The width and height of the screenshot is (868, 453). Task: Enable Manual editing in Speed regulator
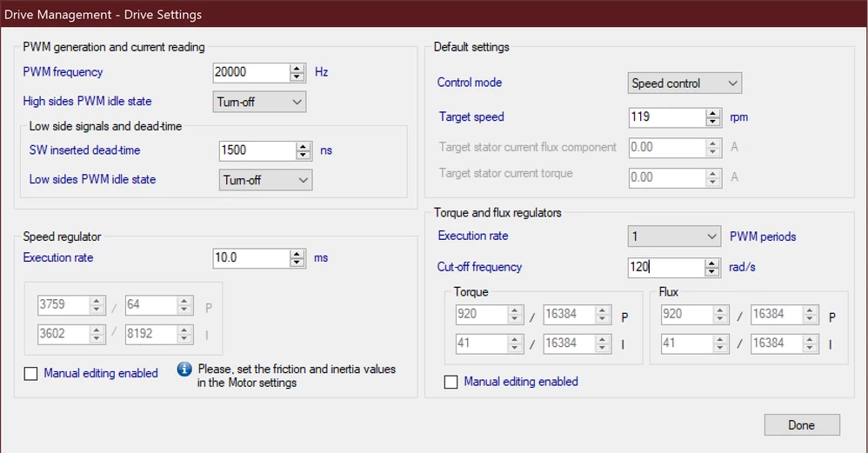click(x=31, y=374)
